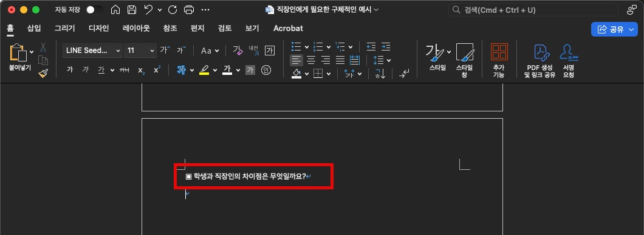Switch to the References (참조) tab
Image resolution: width=644 pixels, height=235 pixels.
click(170, 29)
